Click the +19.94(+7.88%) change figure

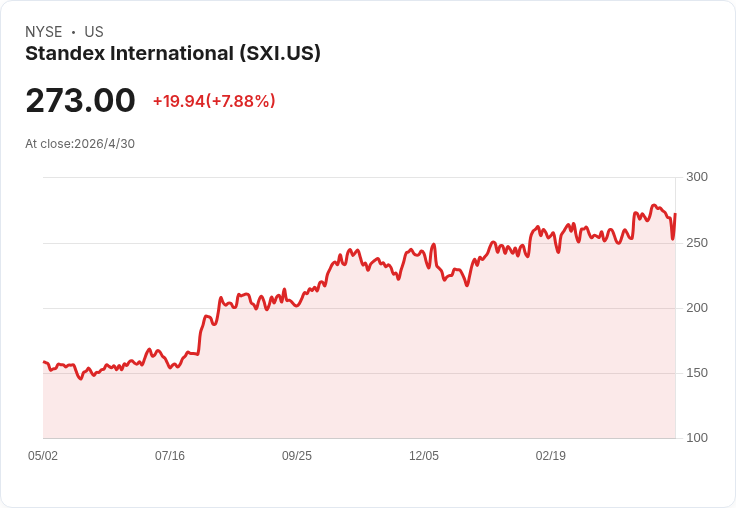(214, 101)
